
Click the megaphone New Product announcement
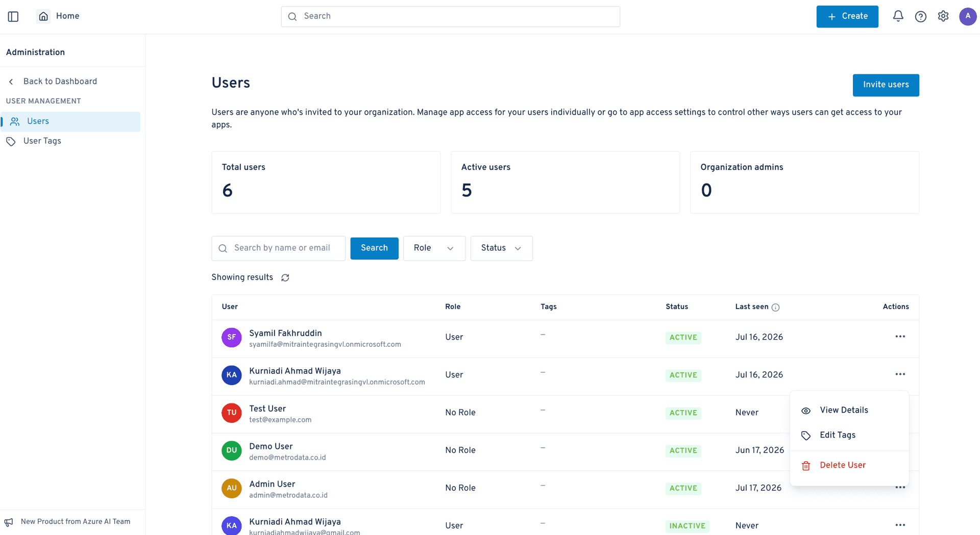pos(67,522)
